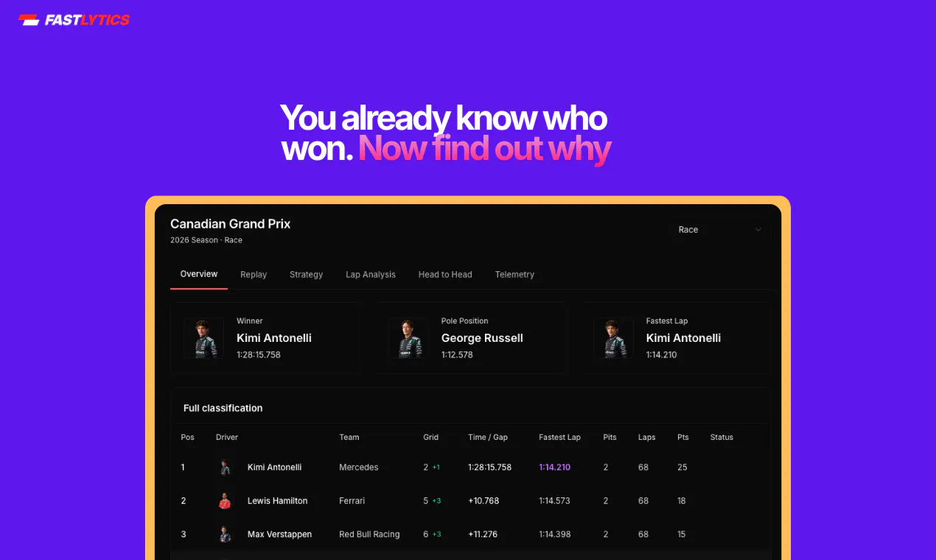Click the Time / Gap column header
The height and width of the screenshot is (560, 936).
click(x=488, y=438)
